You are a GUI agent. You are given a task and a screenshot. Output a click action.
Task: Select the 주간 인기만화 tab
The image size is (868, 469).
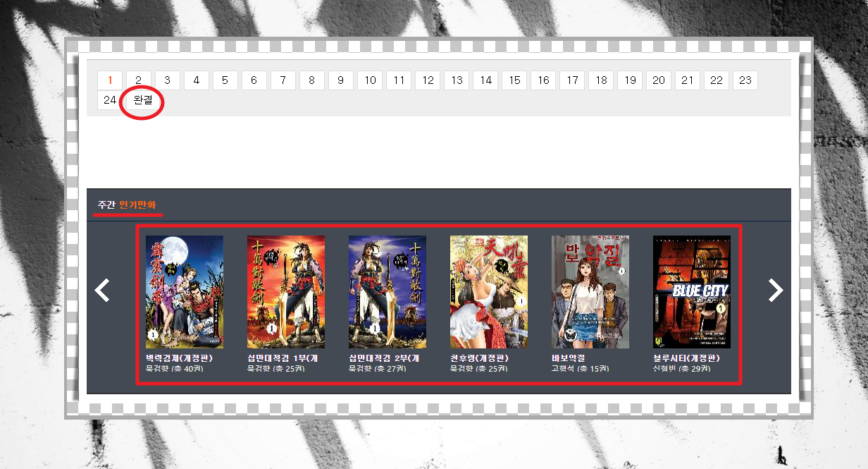[128, 205]
